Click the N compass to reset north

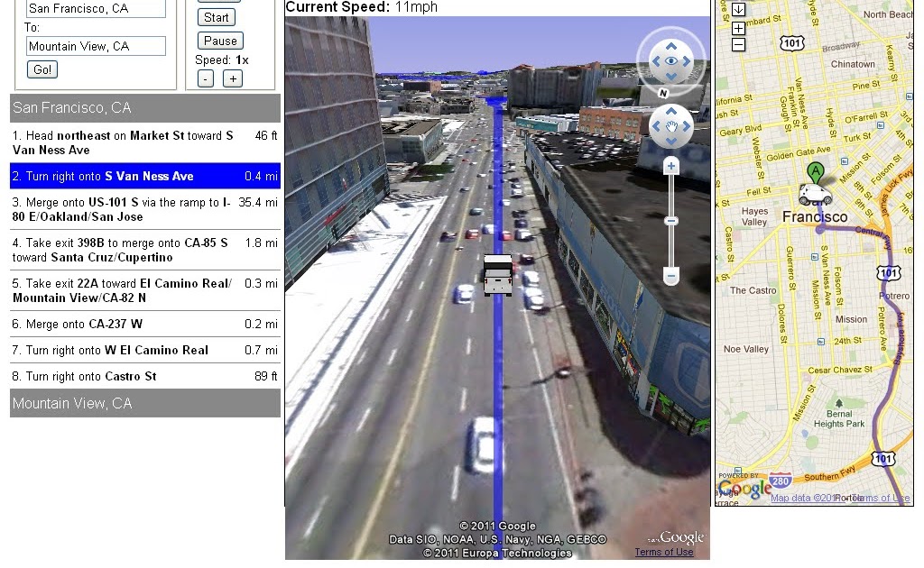click(x=662, y=94)
